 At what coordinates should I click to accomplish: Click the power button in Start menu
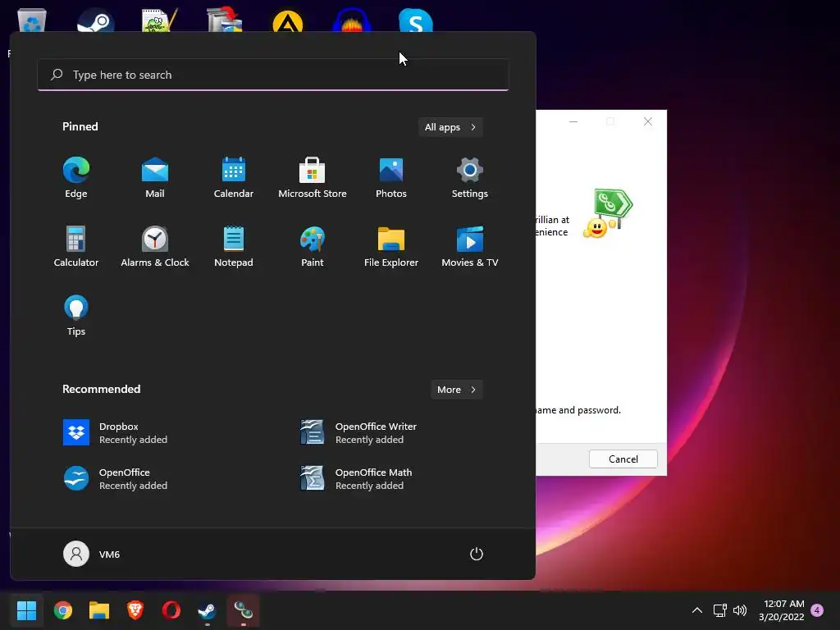point(477,554)
